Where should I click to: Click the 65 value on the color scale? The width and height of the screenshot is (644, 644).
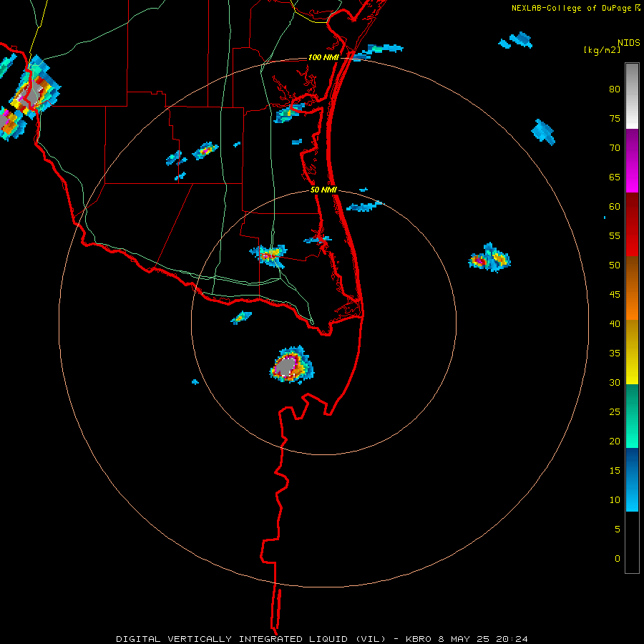[615, 177]
